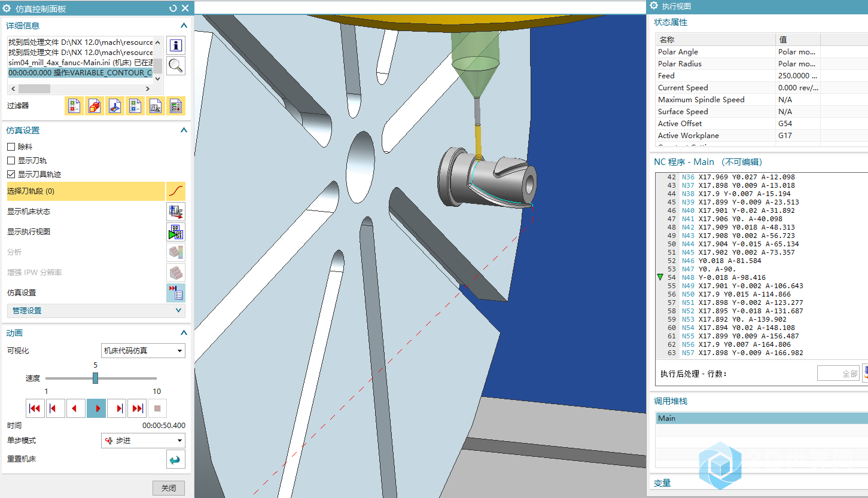Click the refresh icon in simulation panel title

tap(173, 8)
